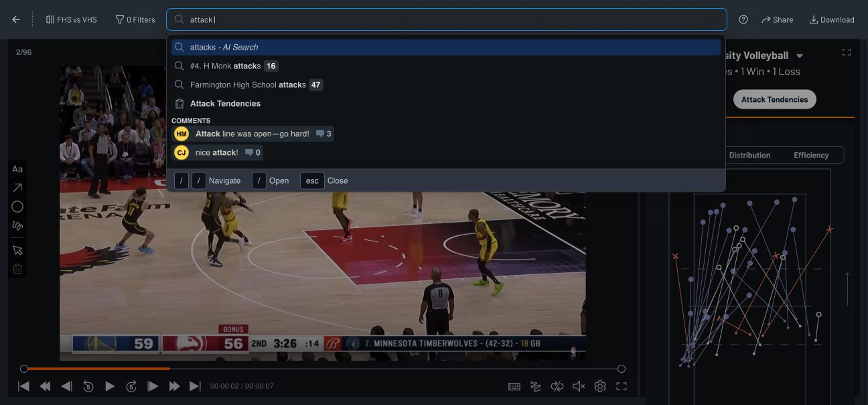Viewport: 868px width, 405px height.
Task: Open the help question mark icon
Action: 743,19
